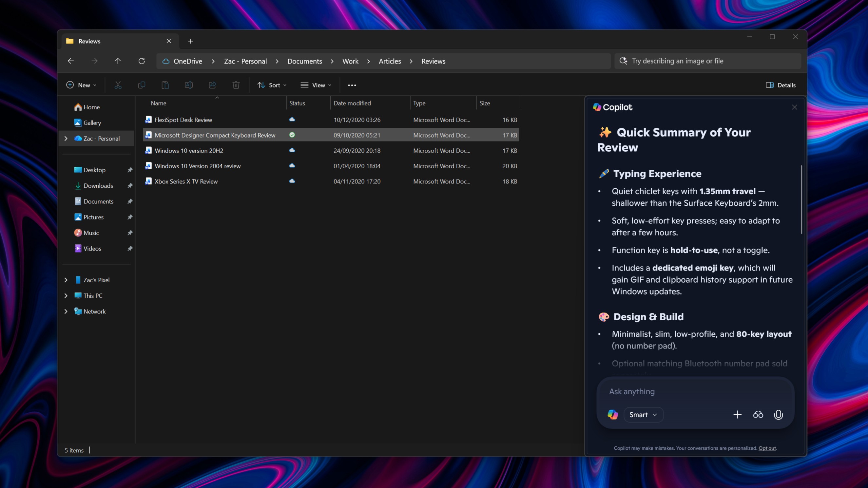Viewport: 868px width, 488px height.
Task: Refresh the Reviews folder
Action: pos(142,61)
